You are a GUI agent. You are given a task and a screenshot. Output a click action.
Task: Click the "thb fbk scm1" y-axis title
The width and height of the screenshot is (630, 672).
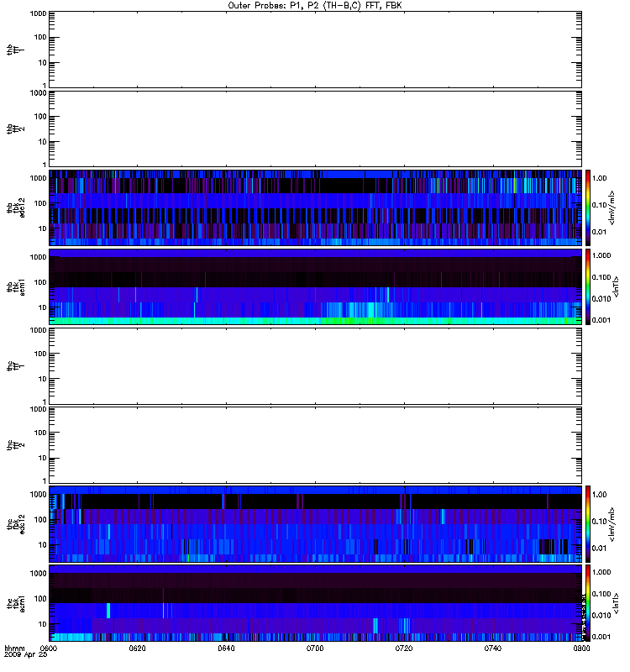(x=16, y=286)
